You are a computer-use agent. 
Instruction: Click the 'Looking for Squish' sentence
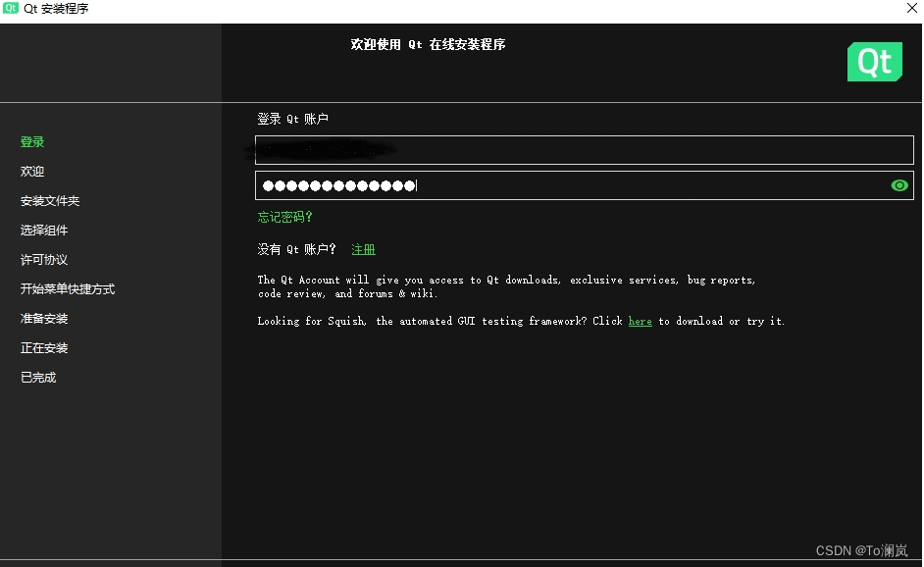(521, 321)
